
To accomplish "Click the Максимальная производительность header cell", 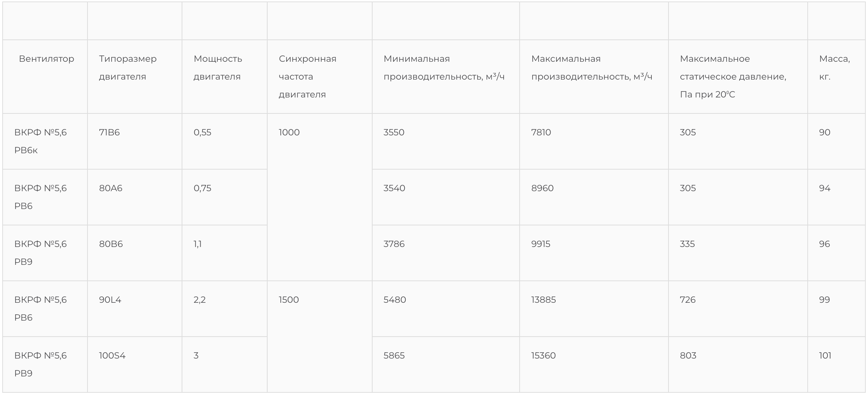I will [x=591, y=68].
